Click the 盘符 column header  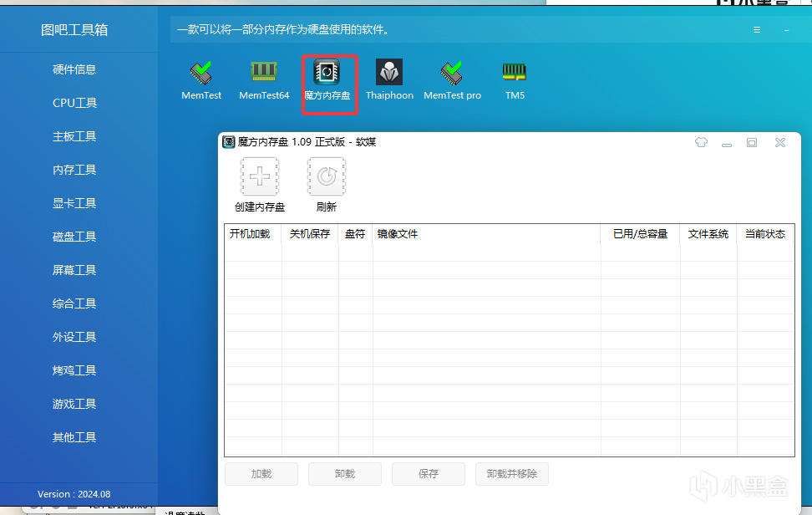coord(355,234)
